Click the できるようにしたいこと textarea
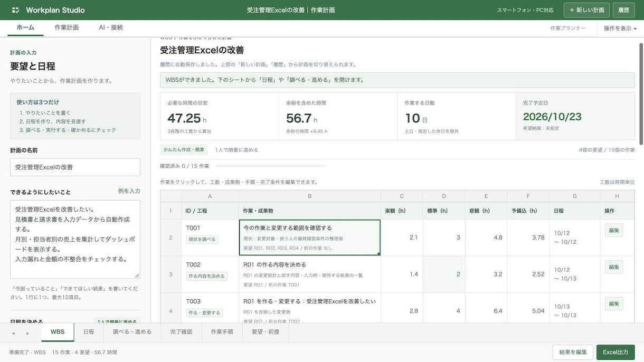 pos(75,239)
